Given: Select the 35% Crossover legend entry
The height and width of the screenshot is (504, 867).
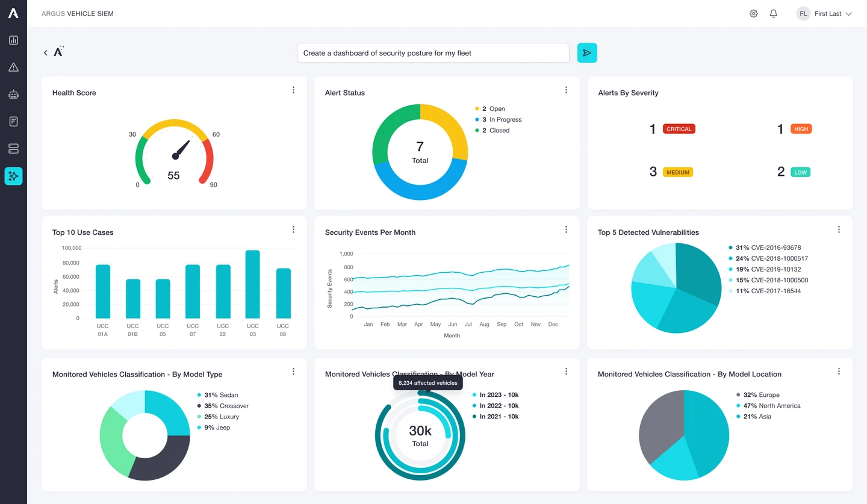Looking at the screenshot, I should tap(223, 406).
